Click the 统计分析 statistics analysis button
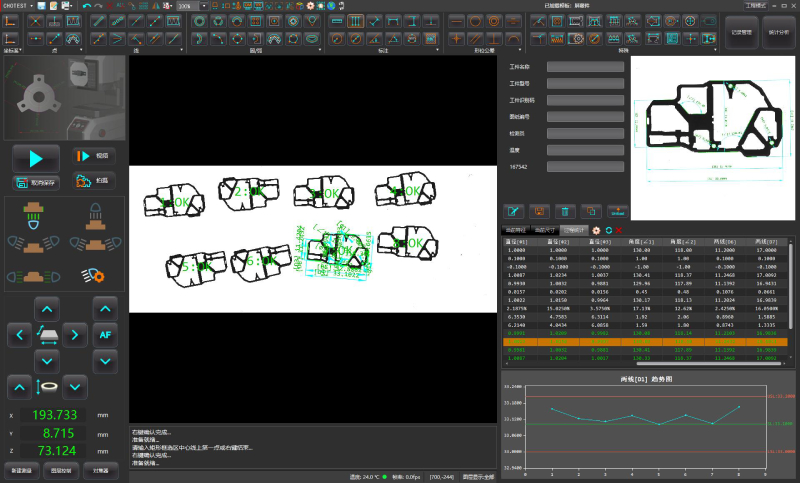800x483 pixels. coord(779,32)
